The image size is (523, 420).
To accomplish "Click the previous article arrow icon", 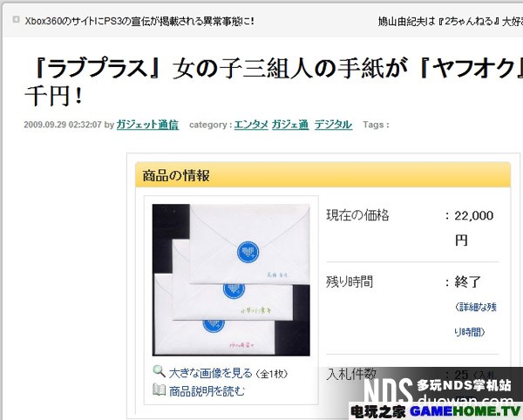I will (x=16, y=20).
